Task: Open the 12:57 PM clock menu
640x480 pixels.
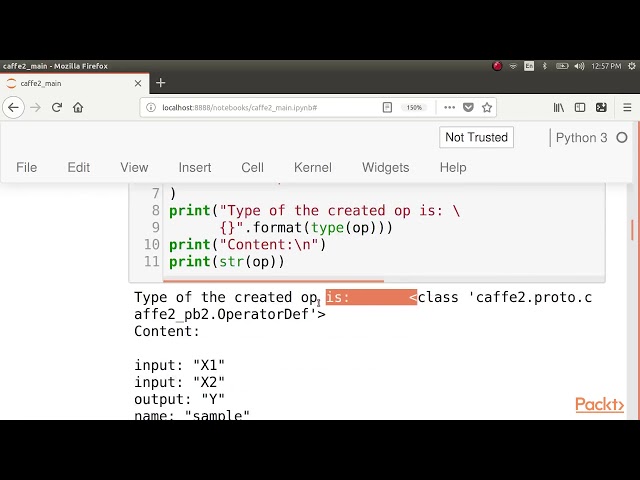Action: point(606,66)
